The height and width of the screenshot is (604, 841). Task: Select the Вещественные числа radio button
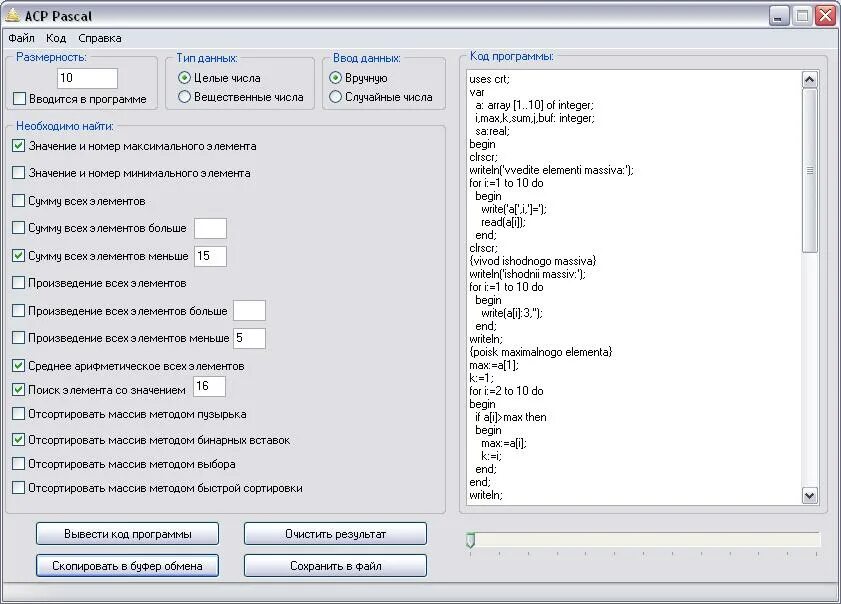[184, 97]
